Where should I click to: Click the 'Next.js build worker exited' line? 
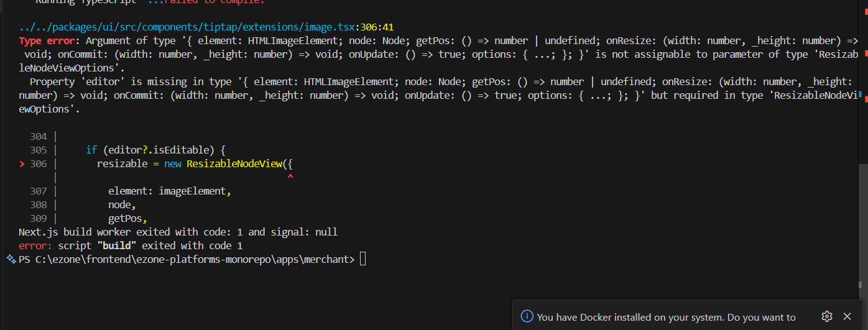point(178,232)
